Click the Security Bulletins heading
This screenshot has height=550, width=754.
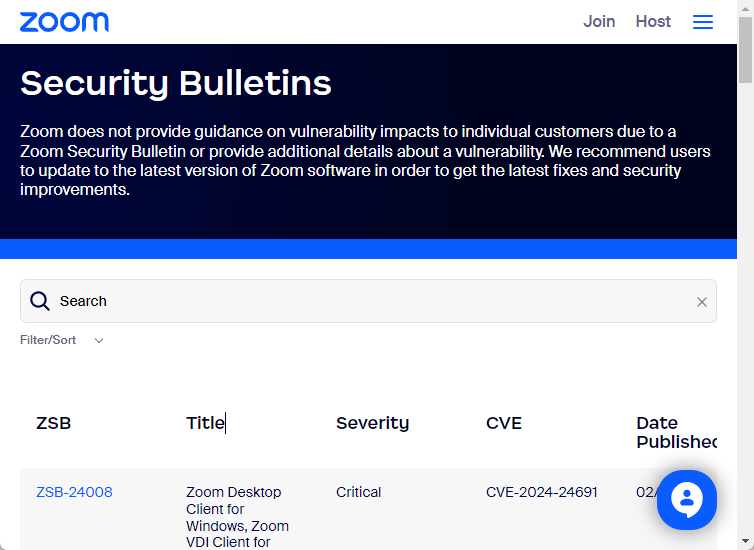pos(176,83)
